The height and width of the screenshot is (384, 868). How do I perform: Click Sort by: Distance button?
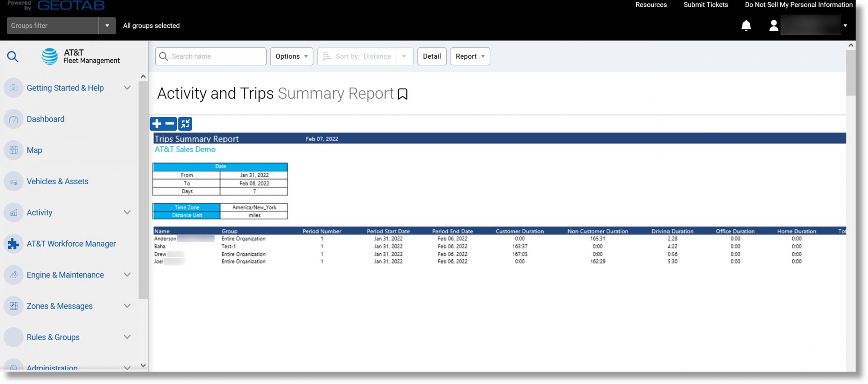(x=357, y=56)
